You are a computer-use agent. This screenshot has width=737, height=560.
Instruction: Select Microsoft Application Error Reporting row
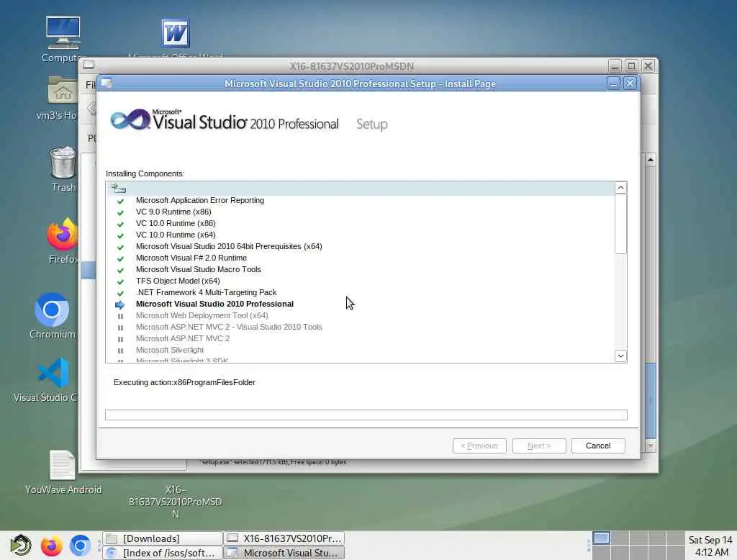point(361,200)
